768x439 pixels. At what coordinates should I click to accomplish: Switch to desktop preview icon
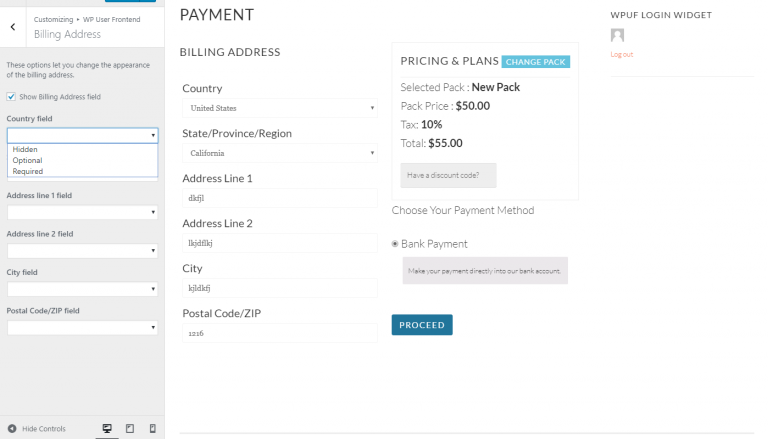[105, 428]
